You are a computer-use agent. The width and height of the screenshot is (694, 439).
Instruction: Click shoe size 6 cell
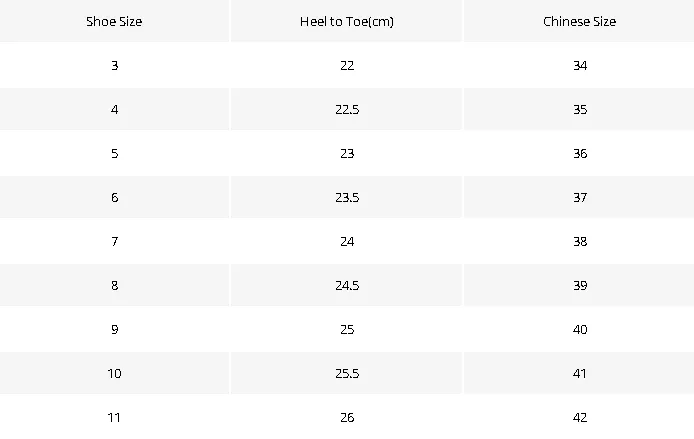[114, 197]
